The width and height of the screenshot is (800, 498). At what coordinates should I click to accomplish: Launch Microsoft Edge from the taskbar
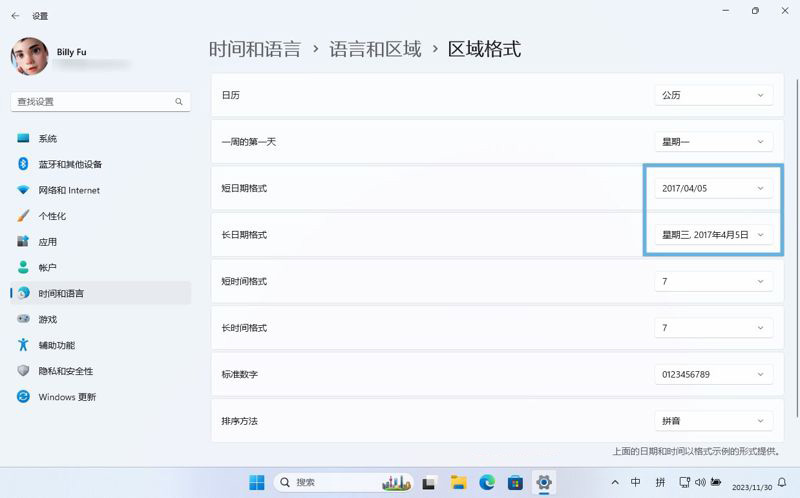[487, 482]
